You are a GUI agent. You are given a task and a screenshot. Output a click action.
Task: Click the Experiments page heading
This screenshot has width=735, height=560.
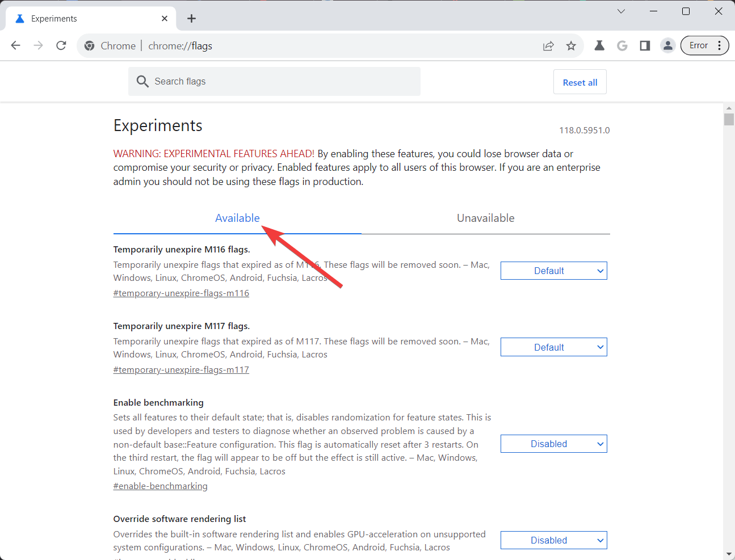[158, 125]
